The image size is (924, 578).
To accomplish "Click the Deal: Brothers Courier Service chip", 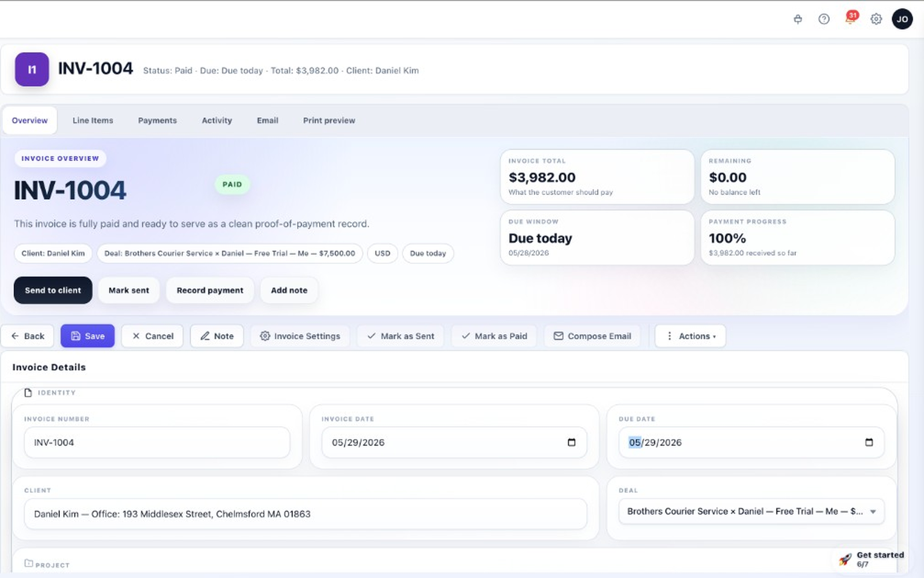I will [x=230, y=253].
